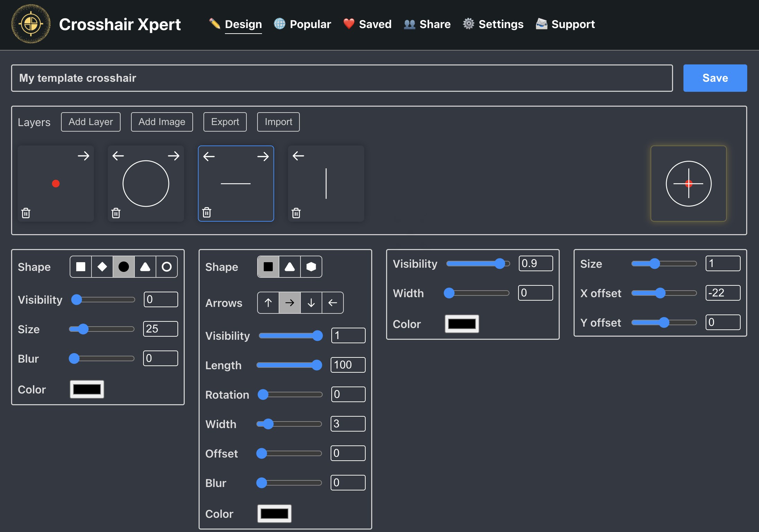Image resolution: width=759 pixels, height=532 pixels.
Task: Select the triangle line shape
Action: point(290,267)
